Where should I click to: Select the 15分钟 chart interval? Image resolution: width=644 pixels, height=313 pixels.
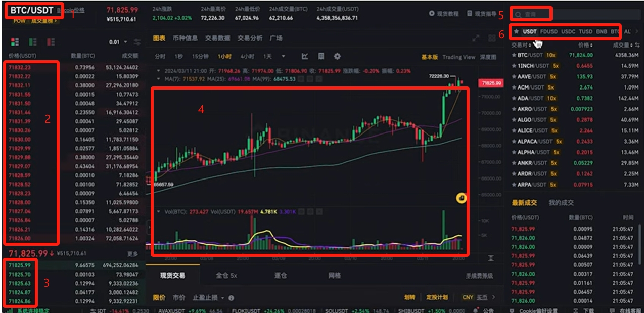click(200, 56)
